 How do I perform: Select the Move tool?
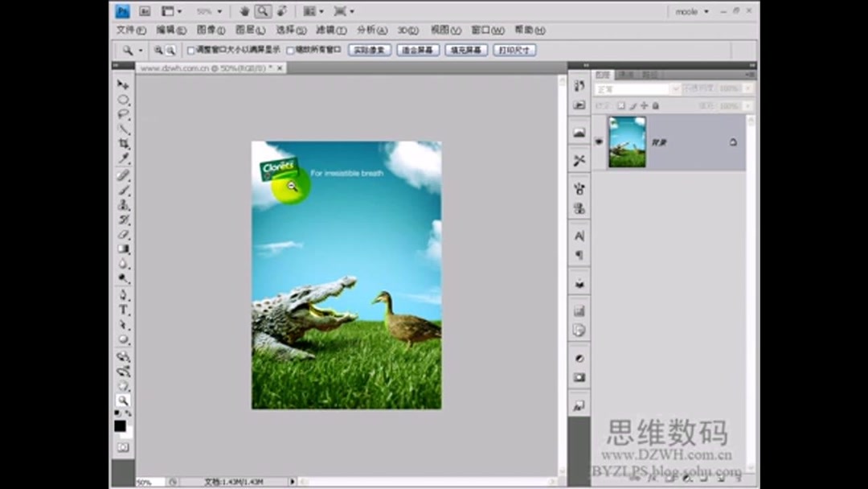tap(122, 85)
